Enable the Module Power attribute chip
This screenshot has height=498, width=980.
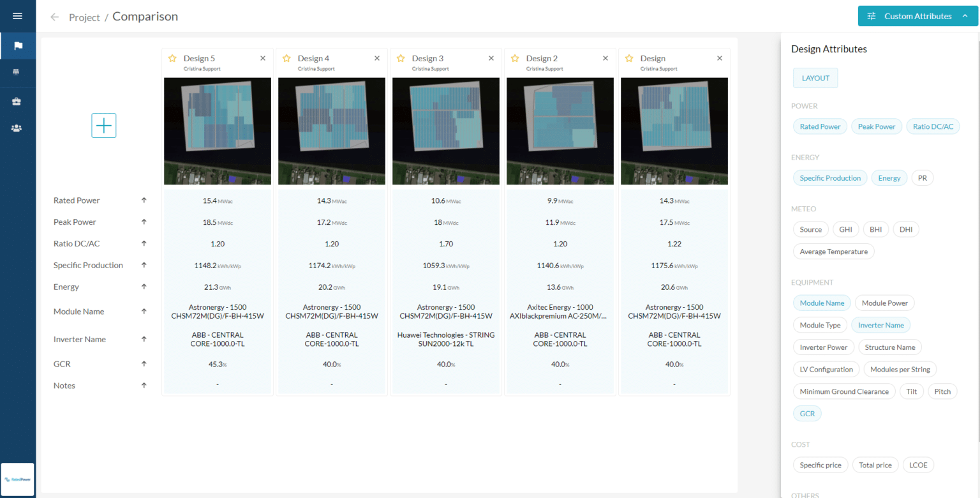(884, 303)
